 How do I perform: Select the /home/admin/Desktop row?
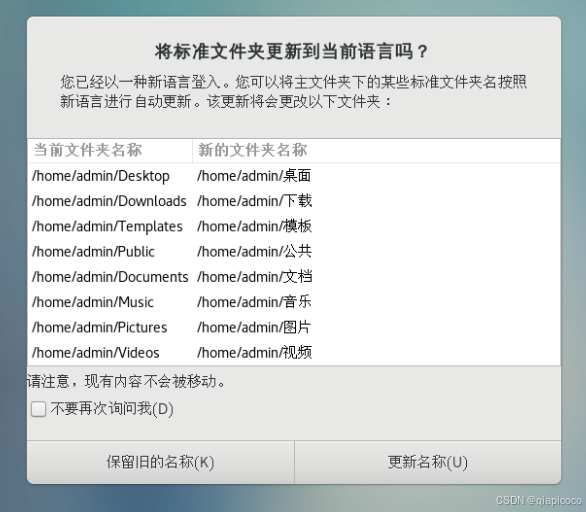(294, 176)
